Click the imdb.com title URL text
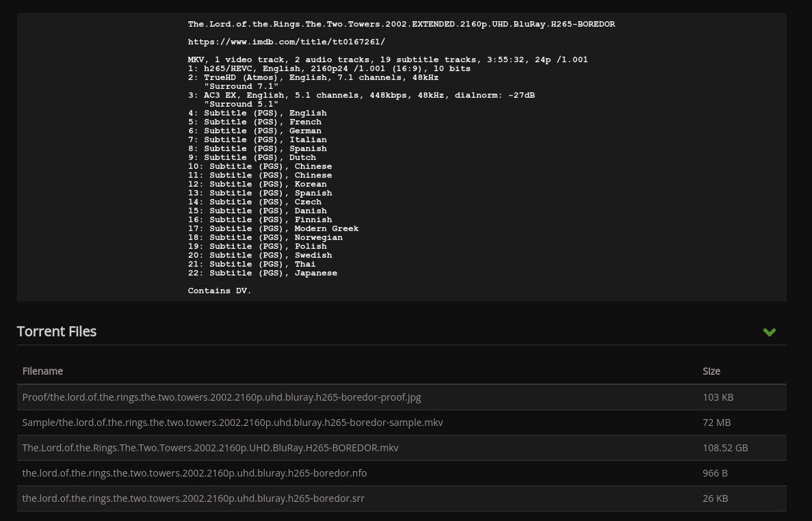The image size is (812, 521). click(x=287, y=42)
